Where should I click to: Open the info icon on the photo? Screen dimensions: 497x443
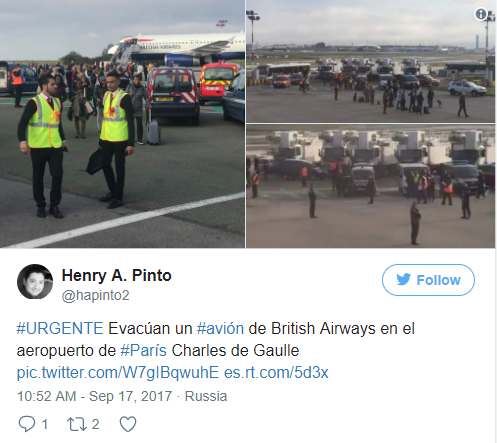click(x=481, y=14)
